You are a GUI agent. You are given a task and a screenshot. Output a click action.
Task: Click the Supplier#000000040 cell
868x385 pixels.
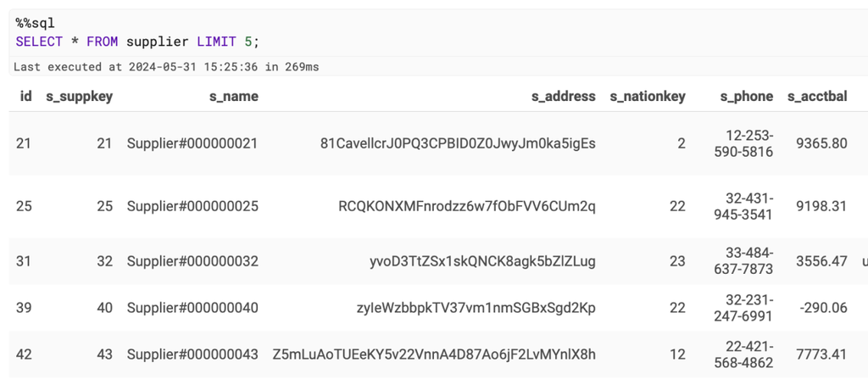point(192,308)
